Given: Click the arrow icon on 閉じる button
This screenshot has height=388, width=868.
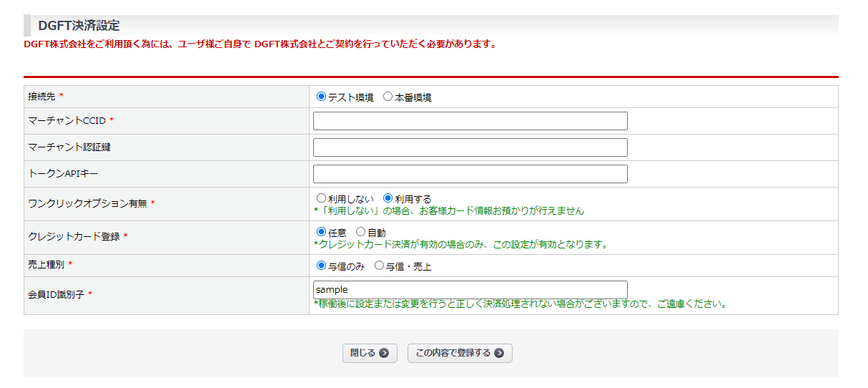Looking at the screenshot, I should (x=384, y=353).
